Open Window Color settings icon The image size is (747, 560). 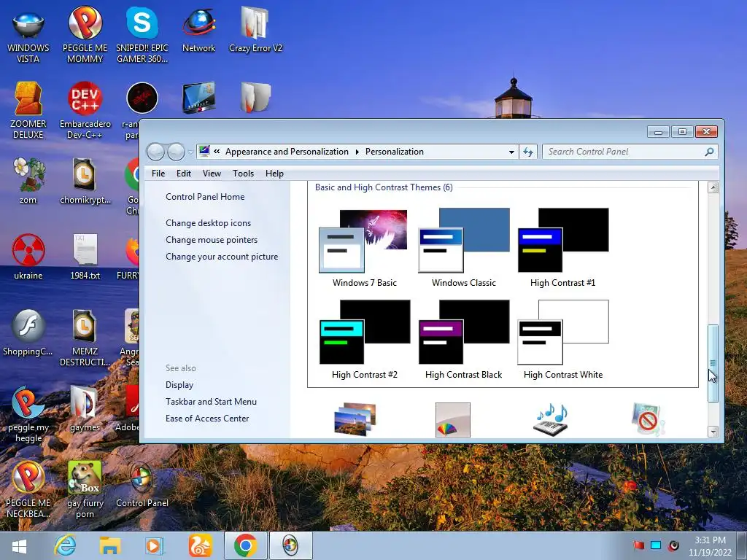pyautogui.click(x=452, y=419)
